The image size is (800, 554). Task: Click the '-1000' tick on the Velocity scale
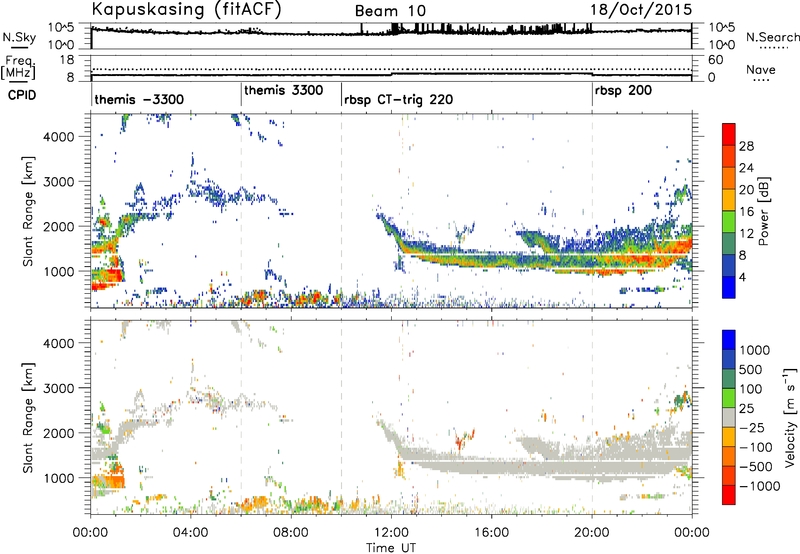(x=759, y=486)
